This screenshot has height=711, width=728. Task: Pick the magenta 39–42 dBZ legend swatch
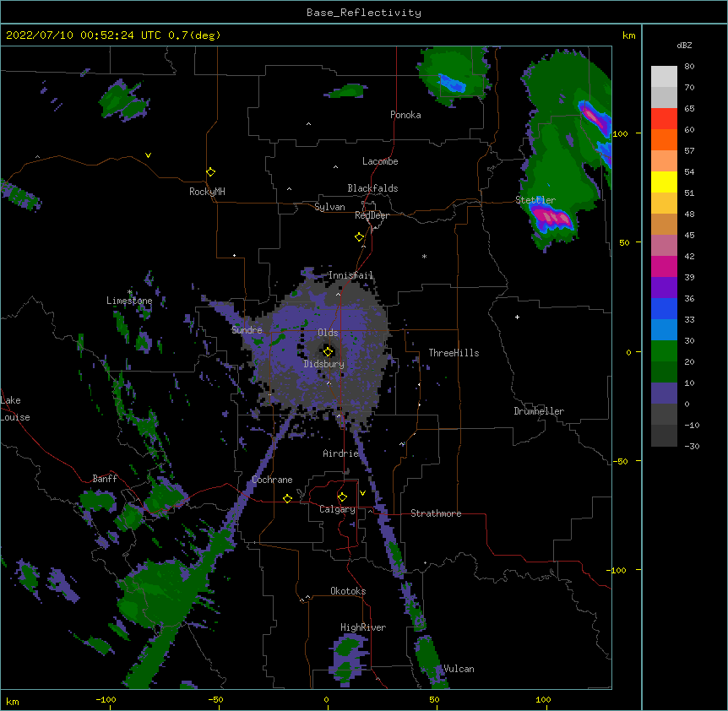[664, 266]
